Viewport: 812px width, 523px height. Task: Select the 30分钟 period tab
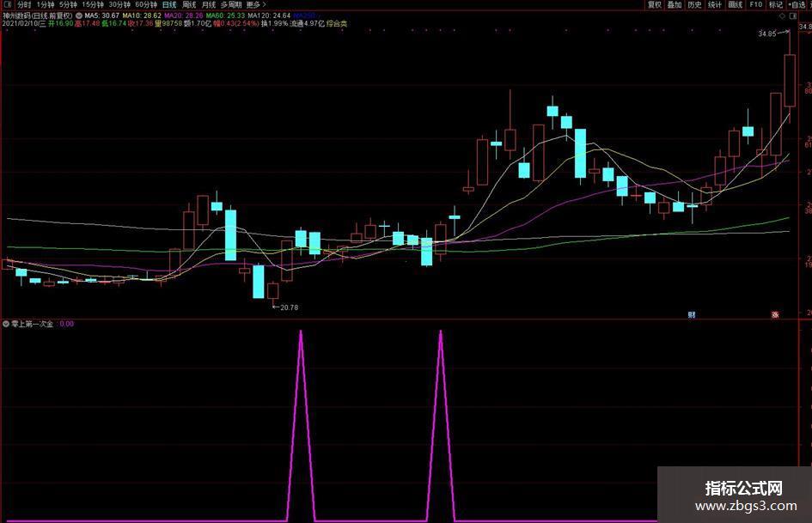[x=119, y=4]
